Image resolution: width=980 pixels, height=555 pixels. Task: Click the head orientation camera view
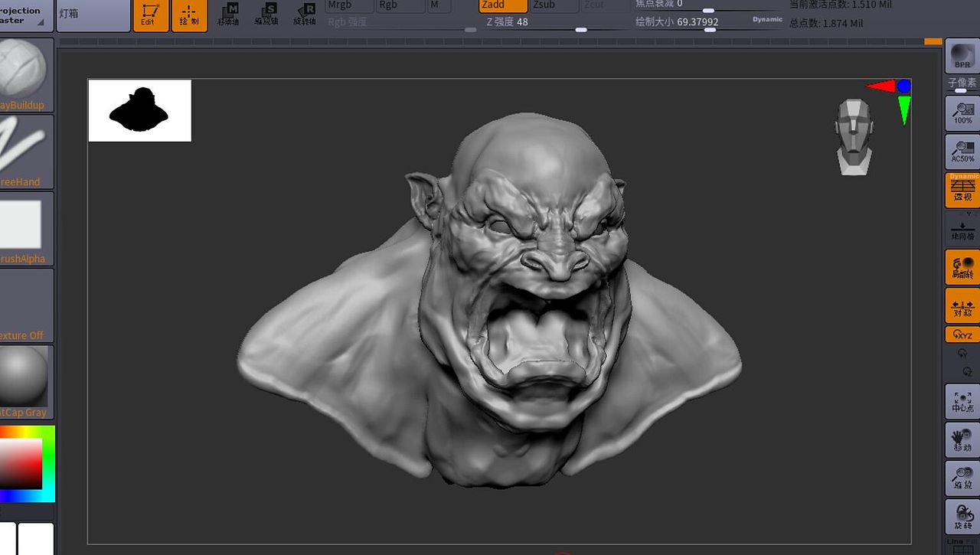tap(854, 136)
